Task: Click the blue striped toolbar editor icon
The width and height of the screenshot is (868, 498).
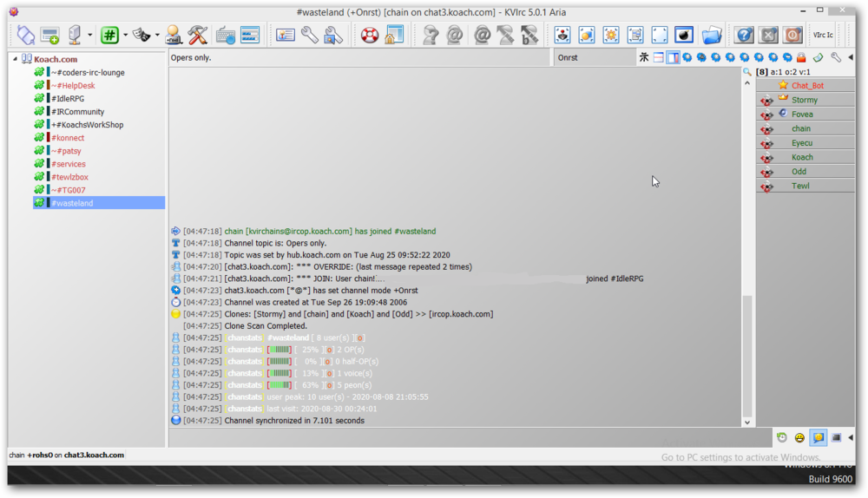Action: pyautogui.click(x=250, y=35)
